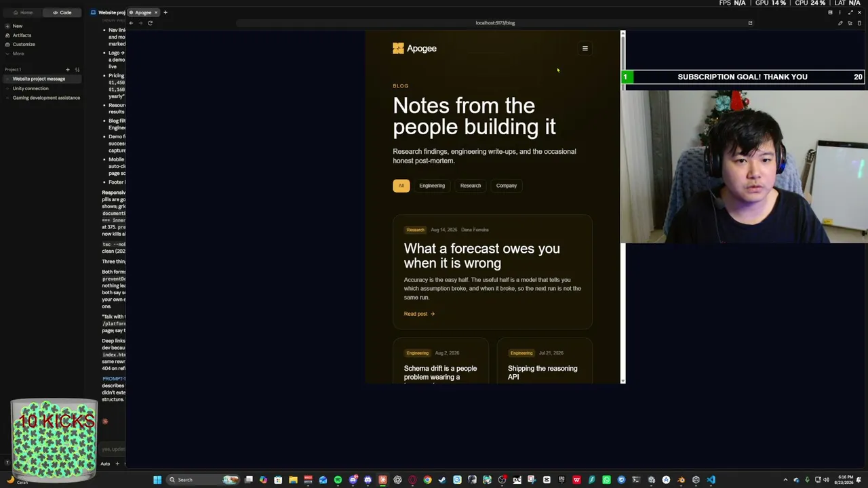Open Artifacts in the sidebar
The image size is (868, 488).
(22, 35)
